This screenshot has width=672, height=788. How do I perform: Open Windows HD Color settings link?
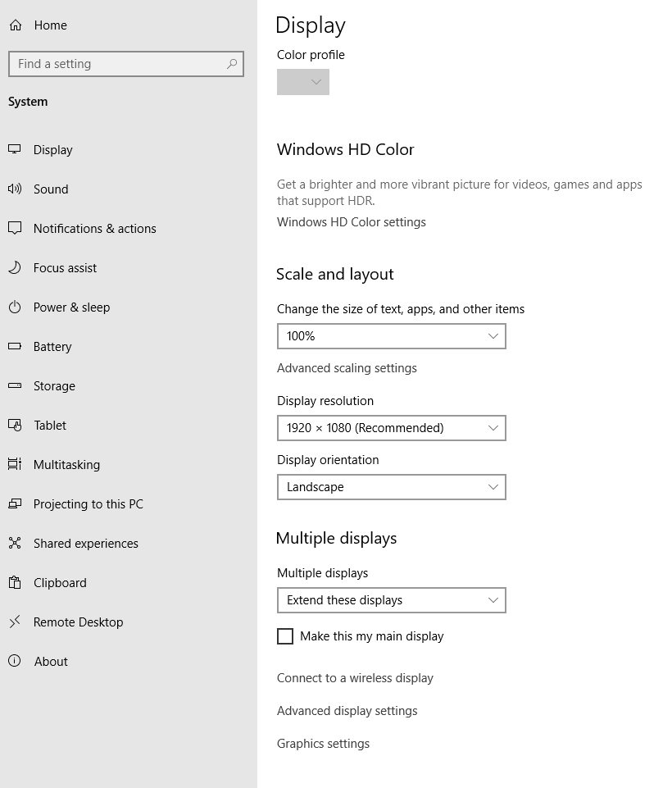(x=351, y=222)
